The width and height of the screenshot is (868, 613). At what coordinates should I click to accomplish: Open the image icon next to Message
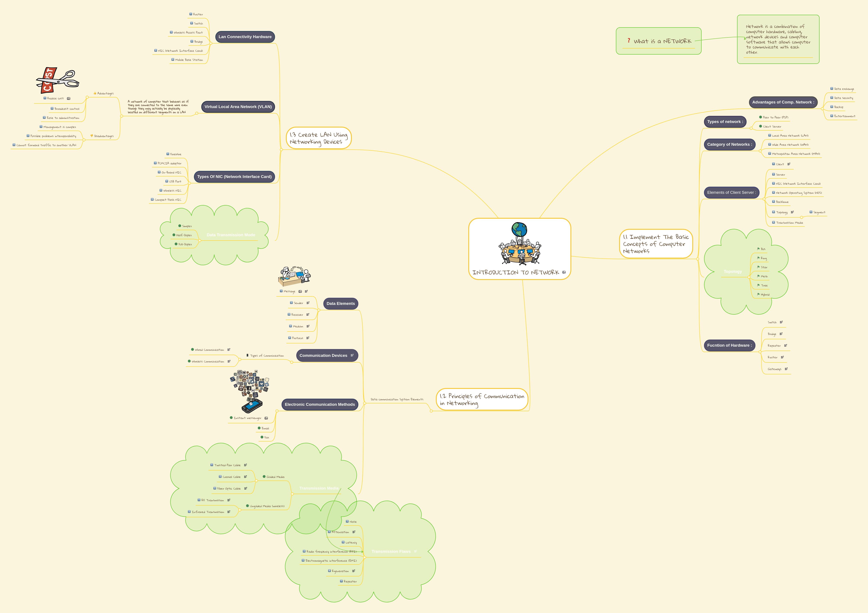pyautogui.click(x=300, y=292)
